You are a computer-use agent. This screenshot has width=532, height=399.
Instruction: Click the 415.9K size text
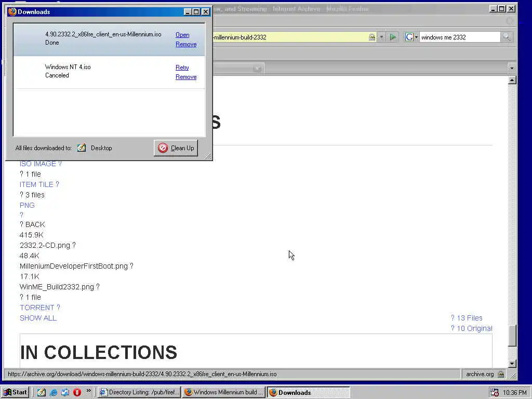click(x=32, y=235)
